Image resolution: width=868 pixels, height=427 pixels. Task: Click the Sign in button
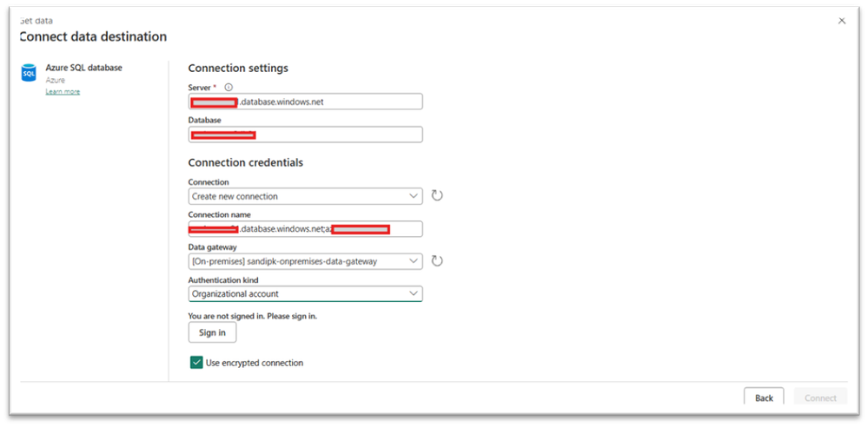coord(212,333)
